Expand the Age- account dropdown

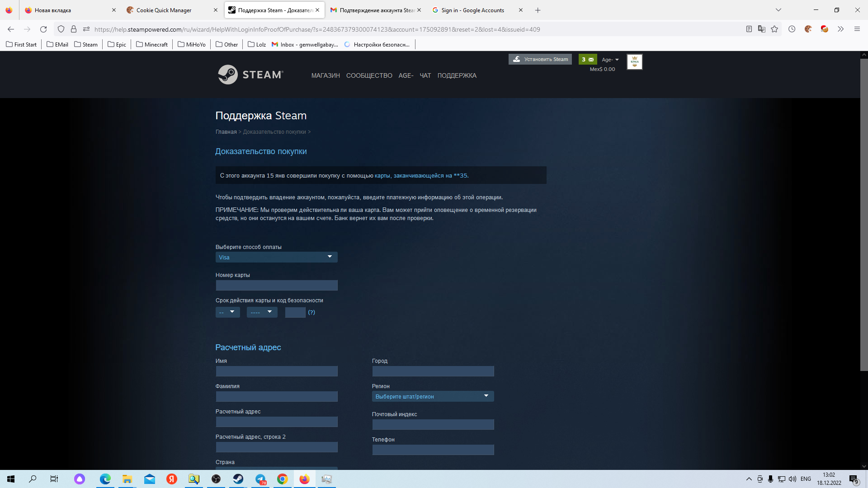point(610,60)
